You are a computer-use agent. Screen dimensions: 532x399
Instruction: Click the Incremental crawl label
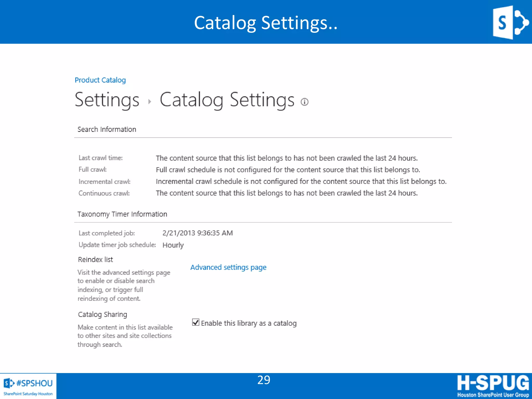coord(104,182)
